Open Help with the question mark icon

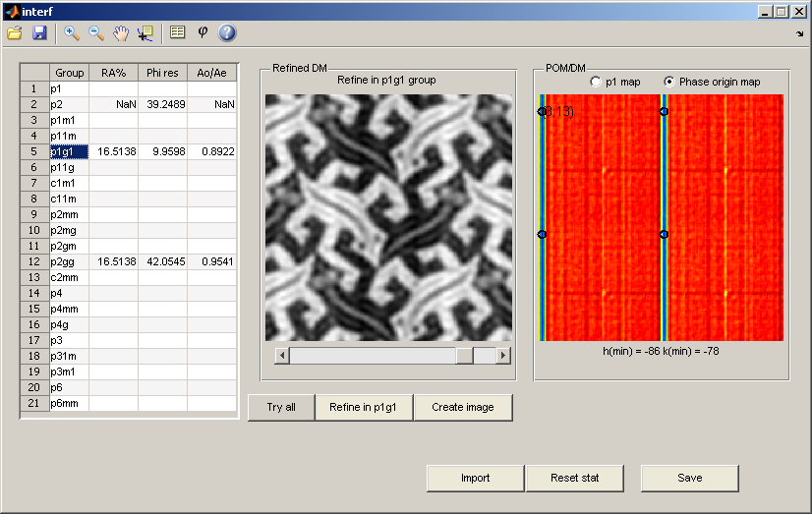[227, 32]
